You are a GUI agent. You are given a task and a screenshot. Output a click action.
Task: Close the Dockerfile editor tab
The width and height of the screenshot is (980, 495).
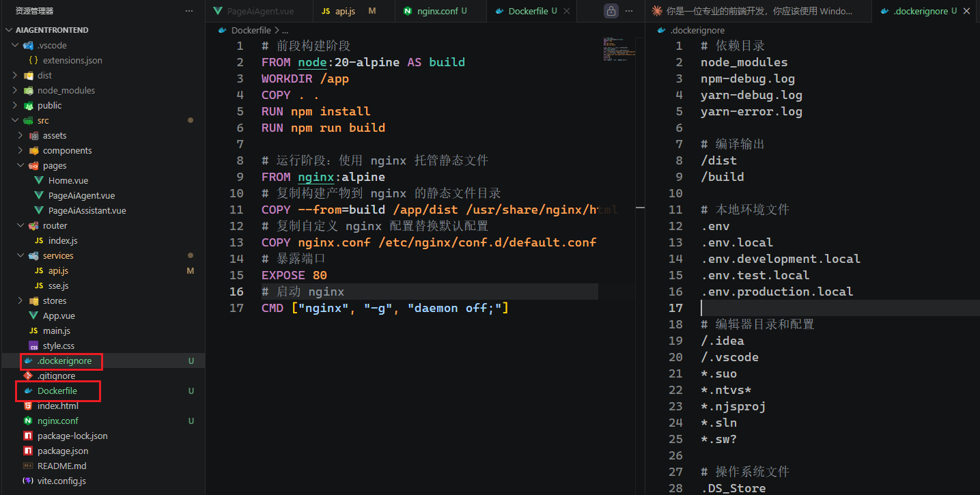coord(567,11)
